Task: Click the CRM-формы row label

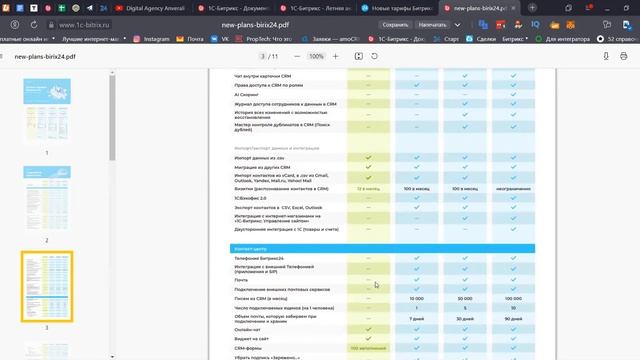Action: point(248,348)
